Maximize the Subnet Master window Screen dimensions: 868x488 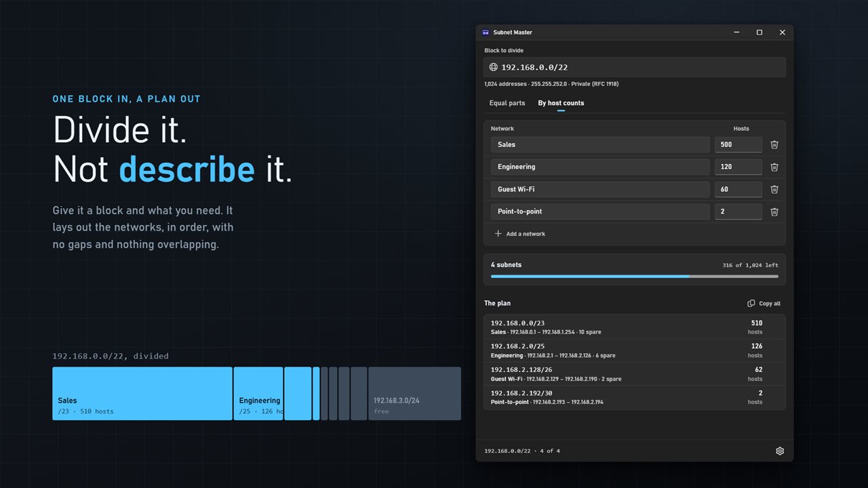[759, 32]
